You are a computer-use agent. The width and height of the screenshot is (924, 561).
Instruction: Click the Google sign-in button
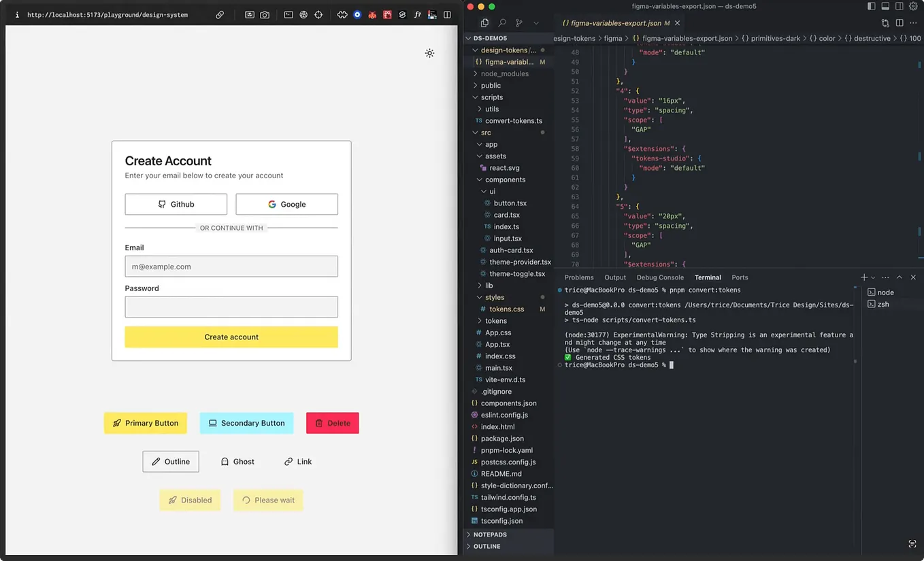(x=286, y=204)
